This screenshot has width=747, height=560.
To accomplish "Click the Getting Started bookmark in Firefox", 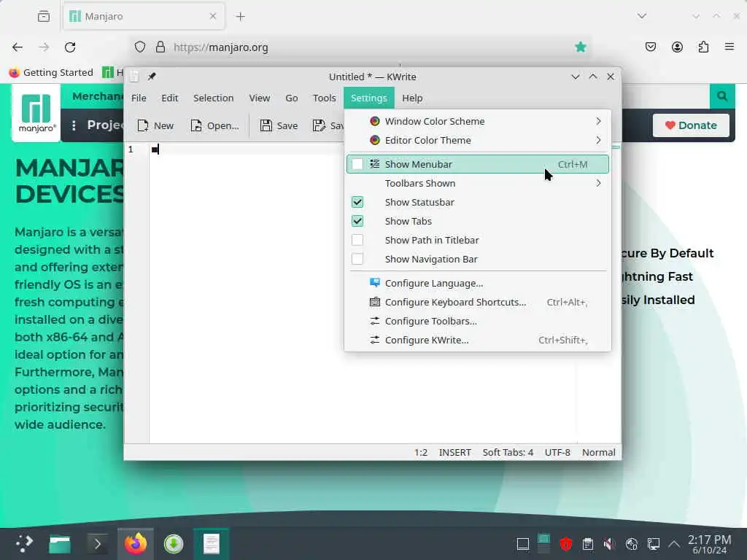I will [x=51, y=72].
